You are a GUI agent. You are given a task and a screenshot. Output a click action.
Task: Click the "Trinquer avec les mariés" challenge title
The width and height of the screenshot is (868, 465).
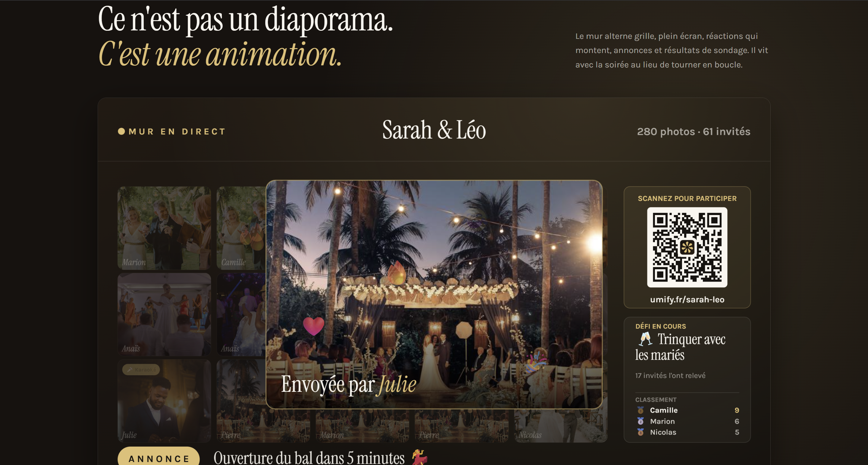click(x=680, y=347)
